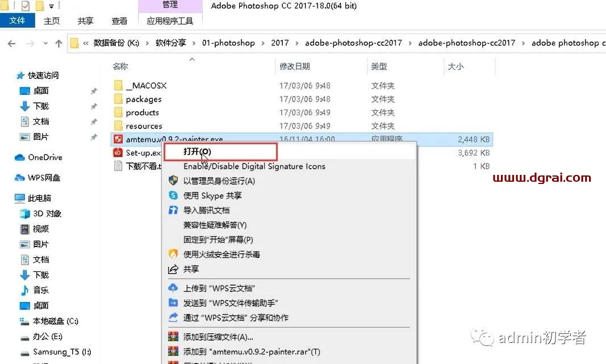This screenshot has height=364, width=606.
Task: Select the packages folder
Action: click(144, 99)
